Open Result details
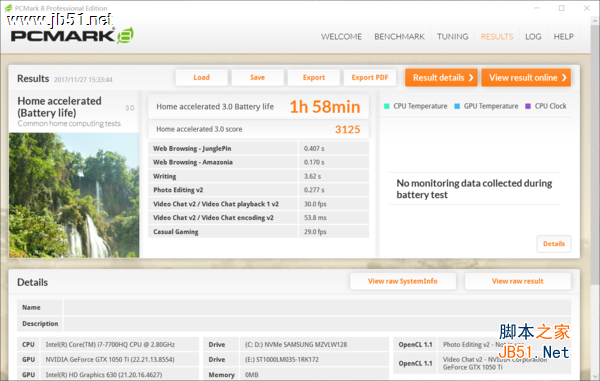600x381 pixels. click(441, 78)
